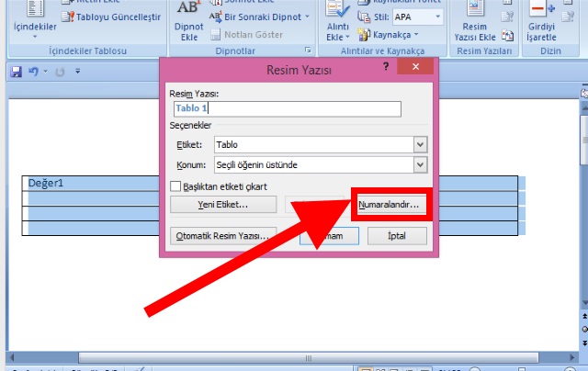This screenshot has height=371, width=588.
Task: Open the Kaynakça bibliography dropdown
Action: (388, 35)
